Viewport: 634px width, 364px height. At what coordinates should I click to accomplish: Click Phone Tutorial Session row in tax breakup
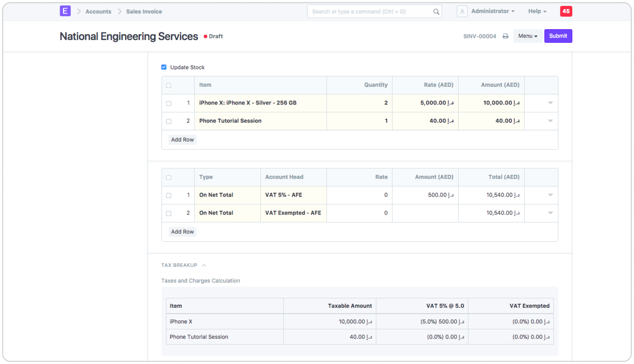[359, 337]
